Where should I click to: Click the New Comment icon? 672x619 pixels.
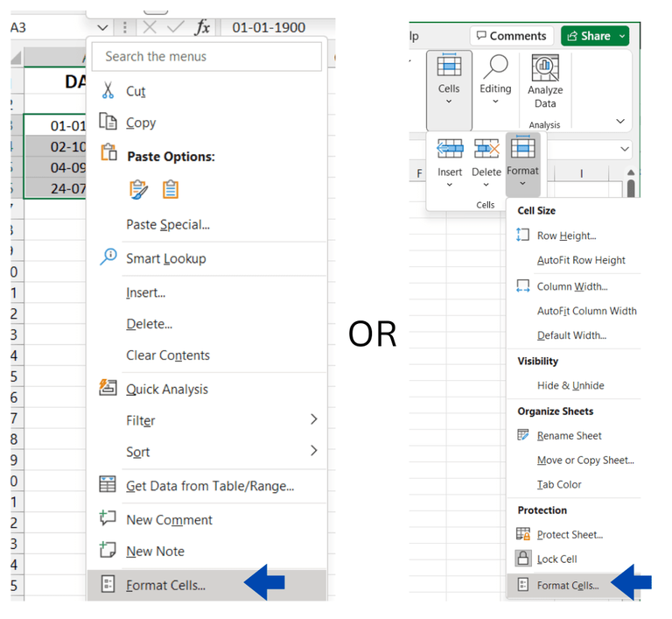coord(107,517)
